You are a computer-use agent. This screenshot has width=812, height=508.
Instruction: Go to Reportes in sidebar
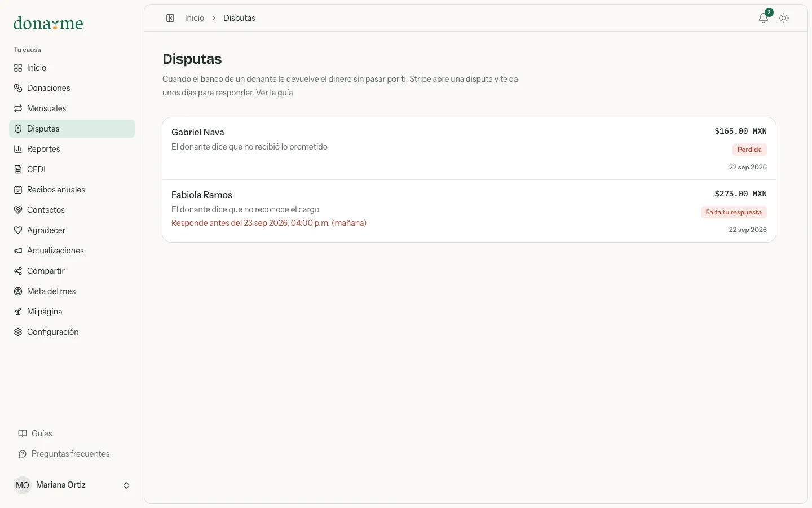pos(72,149)
